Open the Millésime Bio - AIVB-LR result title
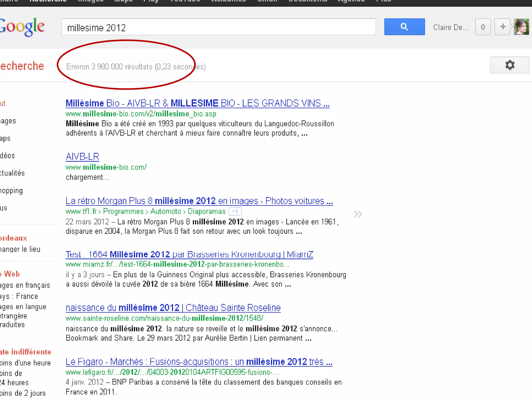This screenshot has height=400, width=532. [197, 103]
